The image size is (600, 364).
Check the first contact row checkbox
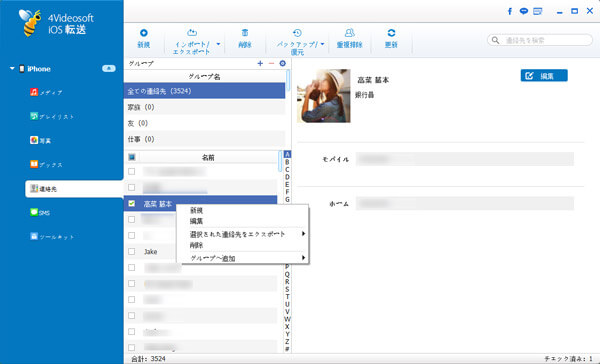(x=132, y=171)
